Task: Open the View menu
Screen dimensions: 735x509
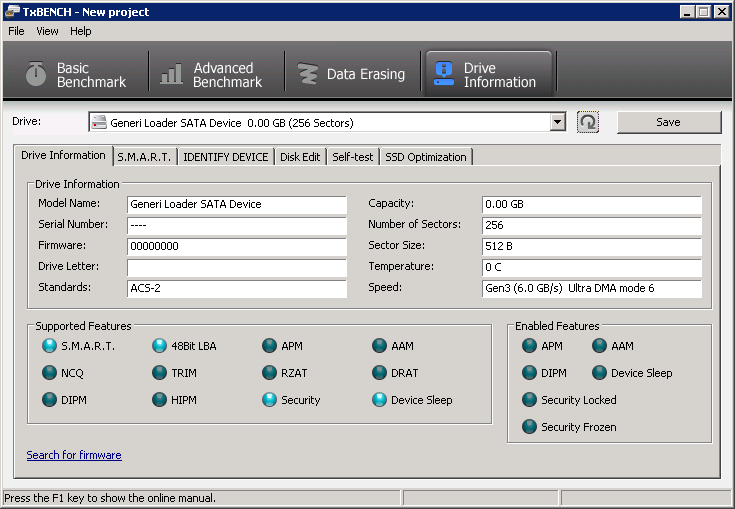Action: tap(47, 31)
